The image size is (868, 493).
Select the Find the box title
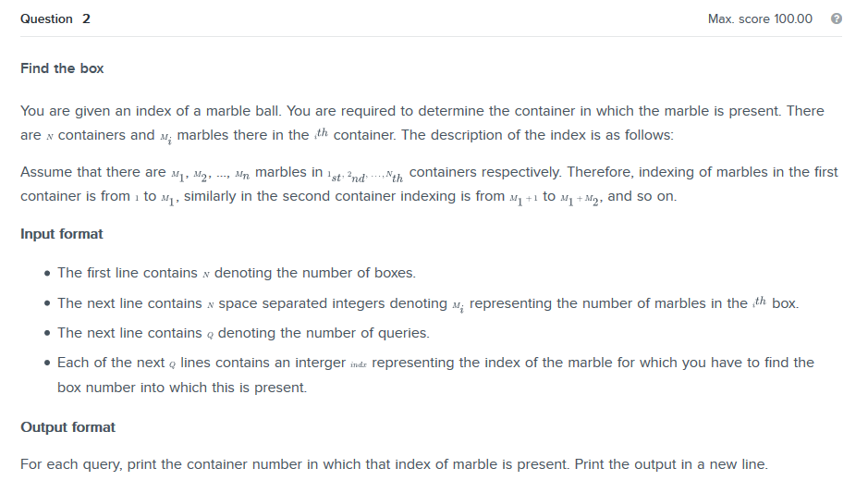[62, 68]
